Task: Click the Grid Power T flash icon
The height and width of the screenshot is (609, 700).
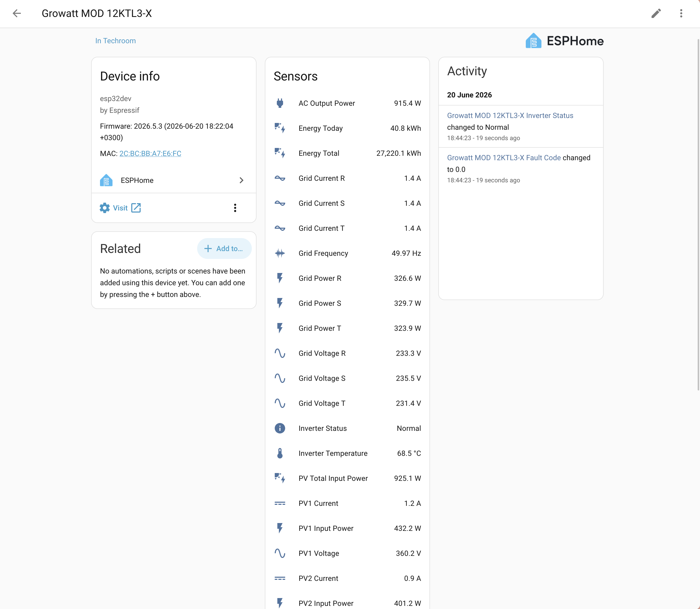Action: [x=280, y=328]
